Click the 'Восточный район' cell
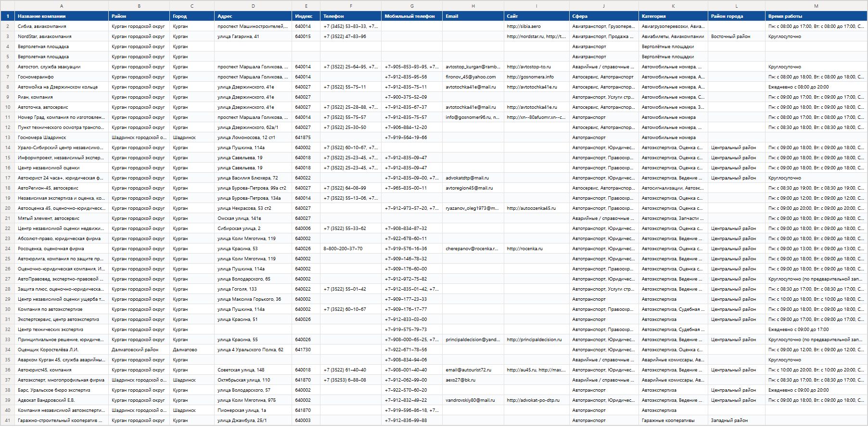The image size is (868, 434). pyautogui.click(x=737, y=37)
